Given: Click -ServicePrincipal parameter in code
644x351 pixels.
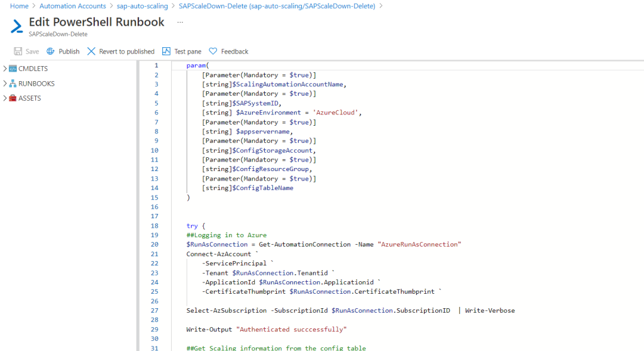Looking at the screenshot, I should (x=234, y=264).
